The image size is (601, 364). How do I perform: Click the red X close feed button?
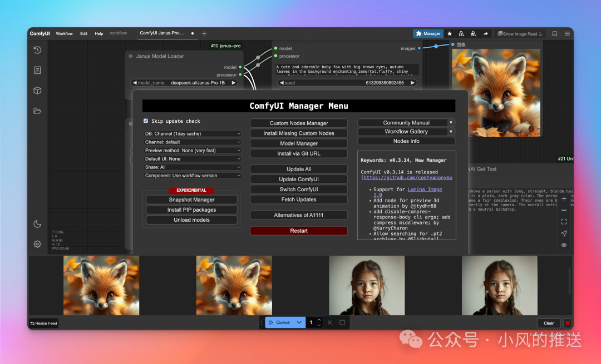point(568,323)
